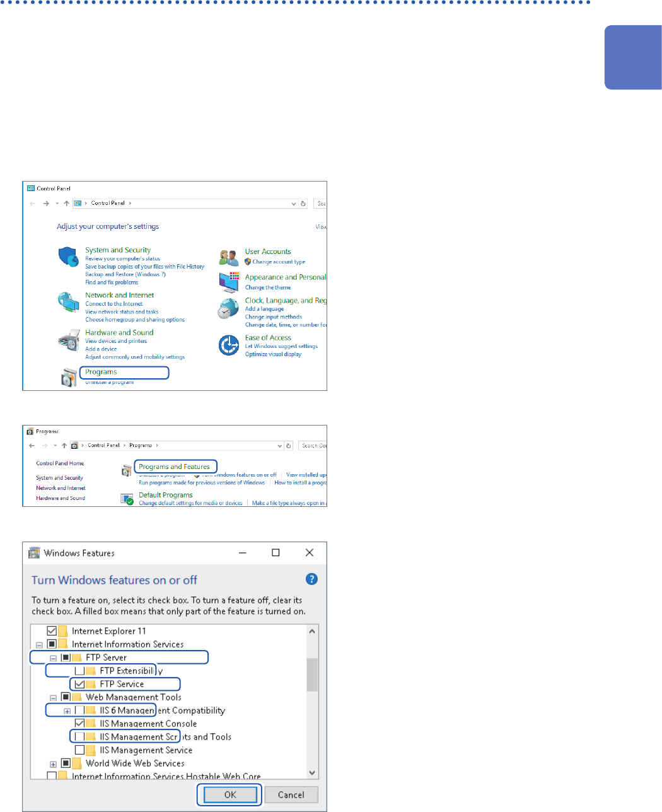
Task: Click the Programs and Features icon
Action: pyautogui.click(x=127, y=470)
